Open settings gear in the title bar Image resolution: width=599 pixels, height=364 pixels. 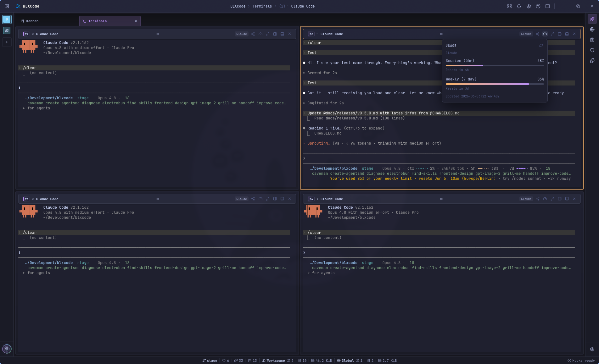[x=529, y=6]
